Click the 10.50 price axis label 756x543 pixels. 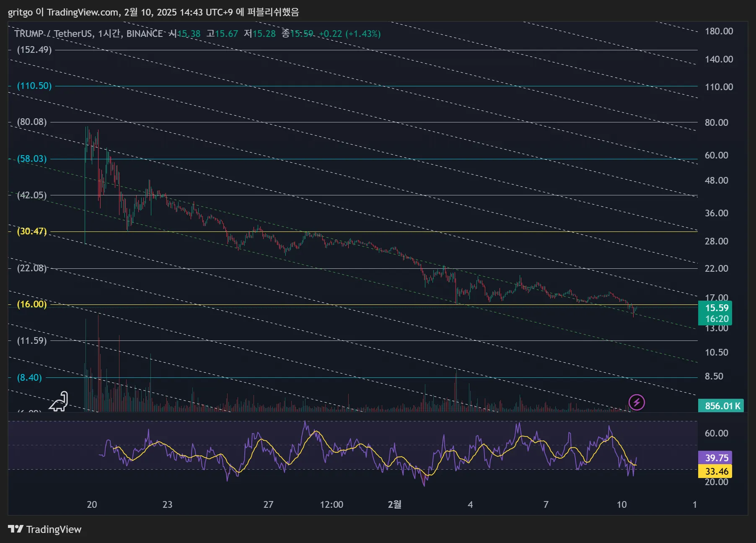[716, 352]
